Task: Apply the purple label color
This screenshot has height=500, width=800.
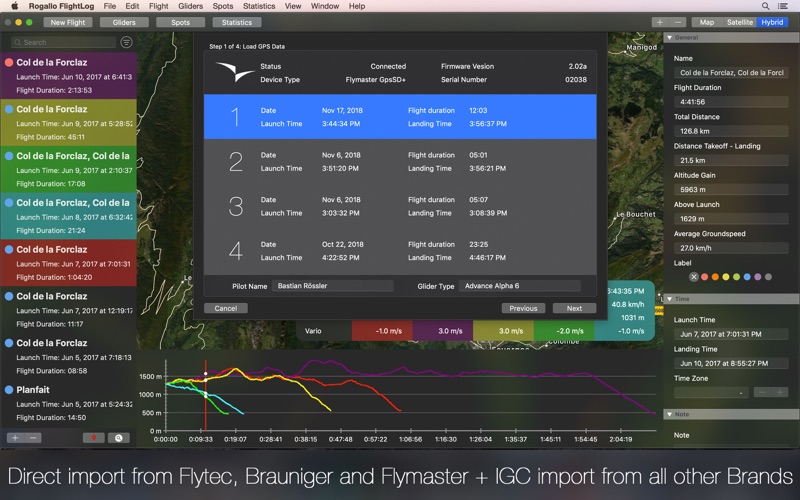Action: point(758,277)
